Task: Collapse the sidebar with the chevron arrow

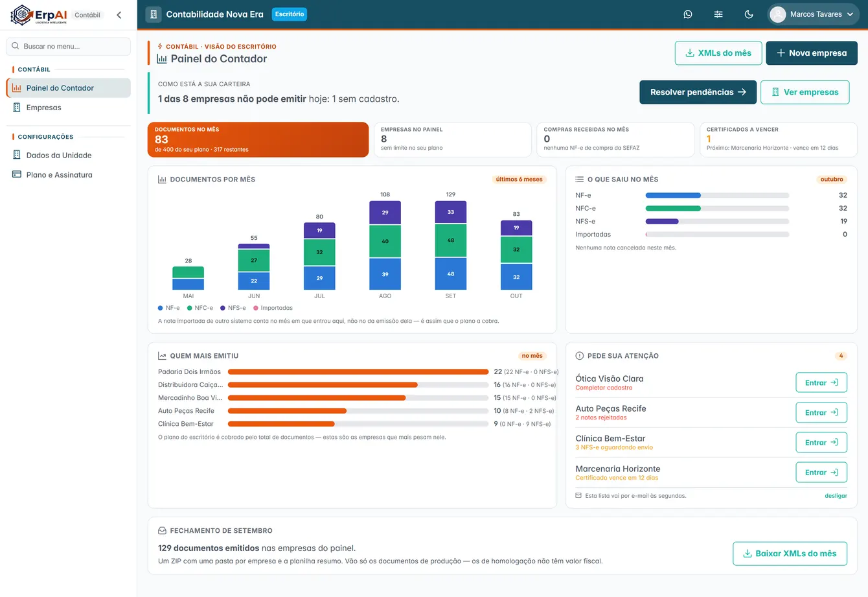Action: point(119,15)
